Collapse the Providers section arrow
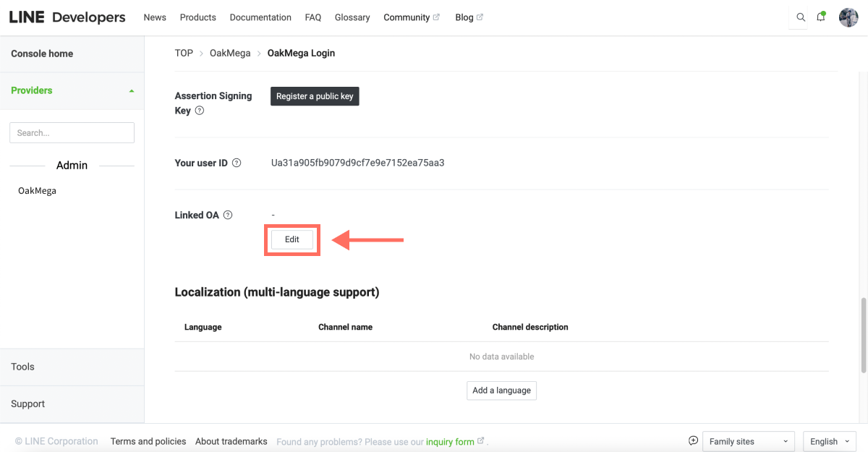The image size is (868, 452). (131, 90)
